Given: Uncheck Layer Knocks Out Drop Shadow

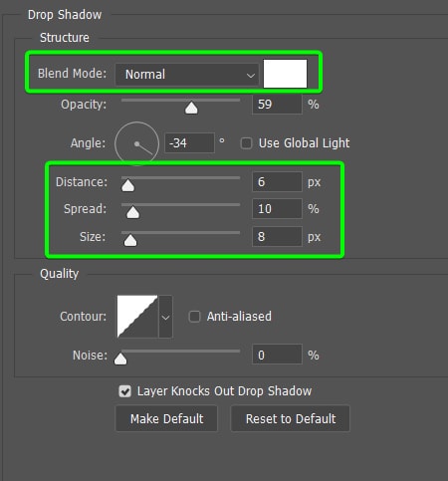Looking at the screenshot, I should [x=125, y=391].
